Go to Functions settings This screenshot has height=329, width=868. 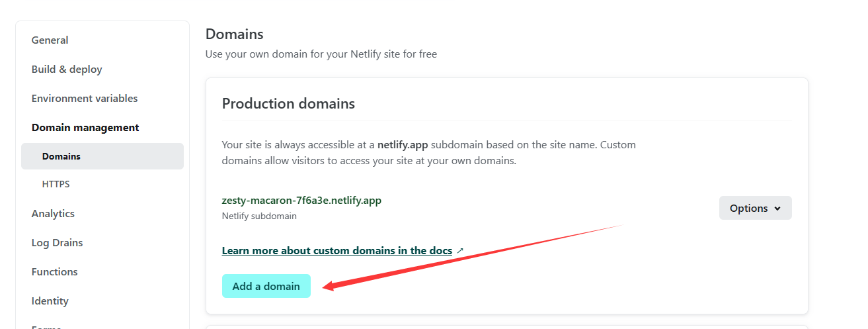tap(54, 272)
